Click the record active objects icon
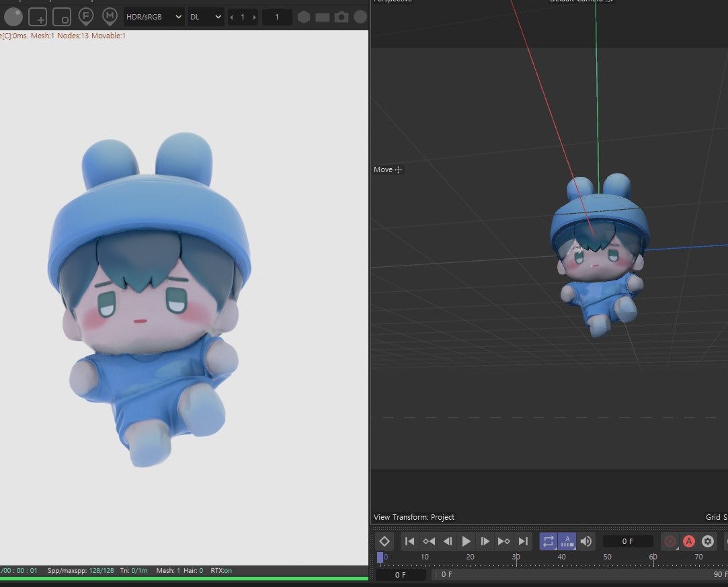The height and width of the screenshot is (587, 728). click(670, 541)
